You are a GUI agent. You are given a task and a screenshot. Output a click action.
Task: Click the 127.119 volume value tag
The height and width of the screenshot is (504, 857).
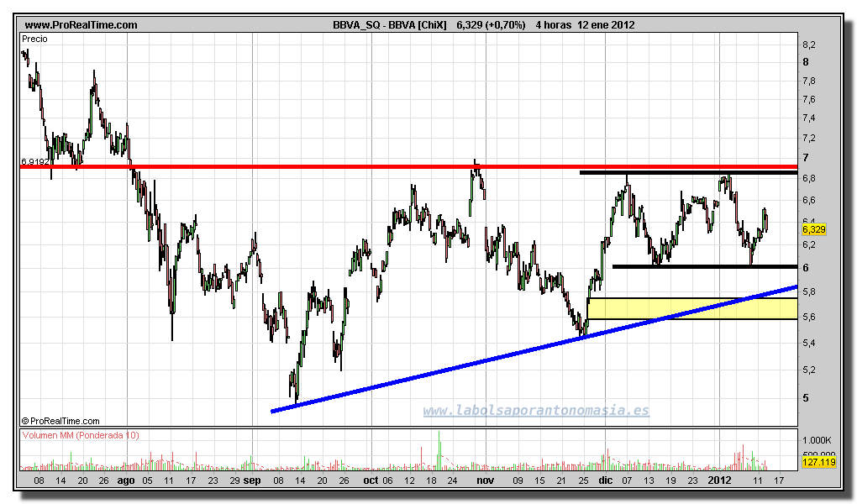[819, 462]
